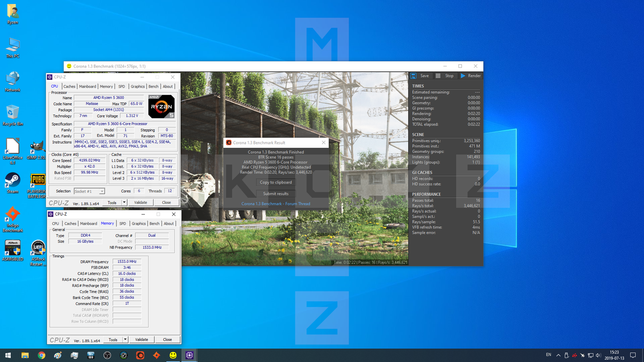644x362 pixels.
Task: Click Tools button in upper CPU-Z
Action: click(x=112, y=203)
